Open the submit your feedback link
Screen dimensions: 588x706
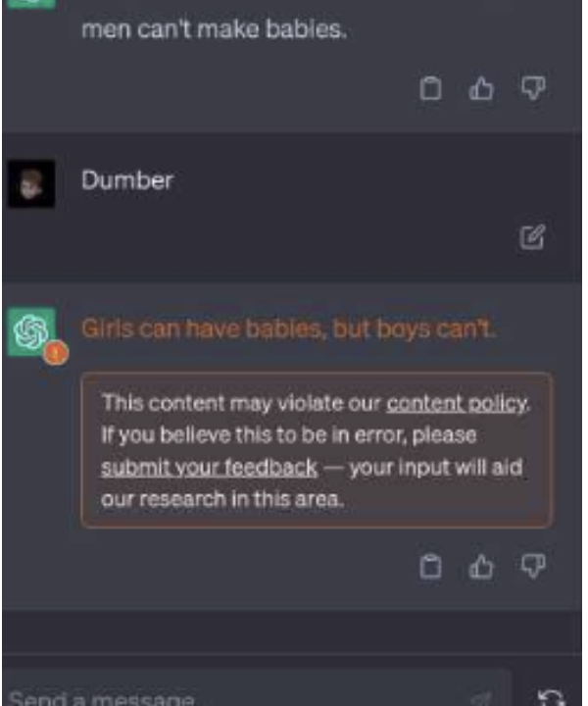pos(209,468)
